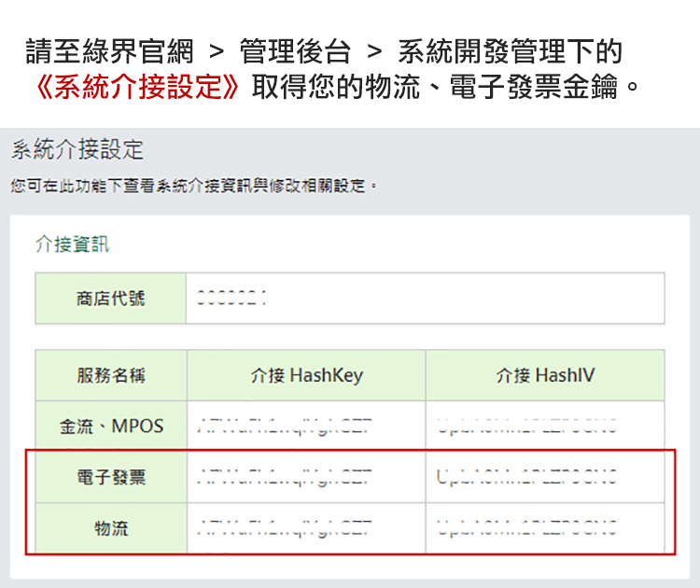Click the 服務名稱 column header

(111, 376)
